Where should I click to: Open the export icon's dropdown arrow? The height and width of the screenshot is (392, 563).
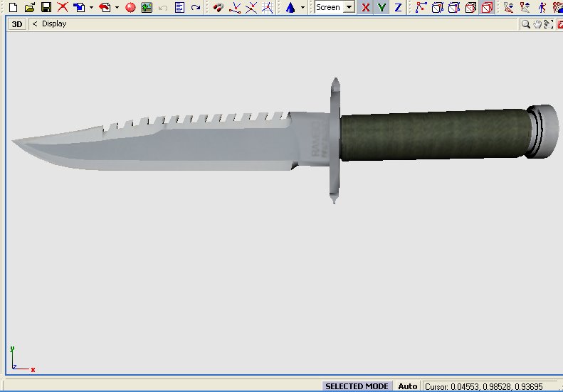(x=117, y=7)
